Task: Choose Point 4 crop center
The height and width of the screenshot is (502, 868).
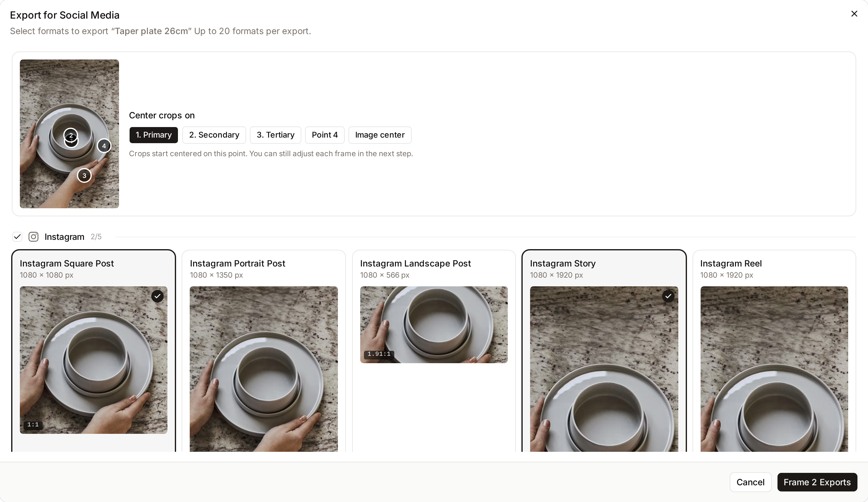Action: [325, 135]
